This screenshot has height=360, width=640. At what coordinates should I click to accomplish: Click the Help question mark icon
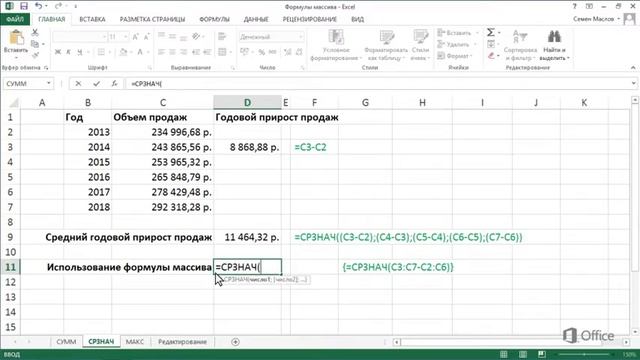[574, 6]
